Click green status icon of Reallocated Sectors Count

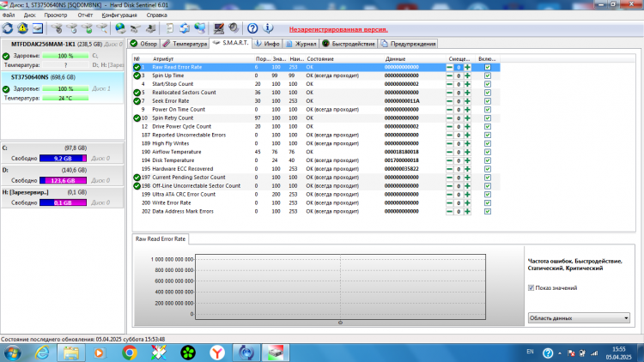pos(137,93)
